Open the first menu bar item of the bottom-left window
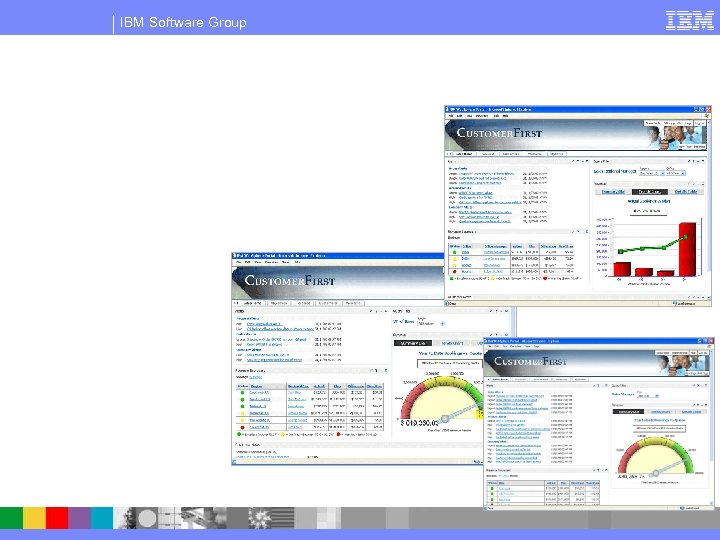Screen dimensions: 720x540 [239, 262]
